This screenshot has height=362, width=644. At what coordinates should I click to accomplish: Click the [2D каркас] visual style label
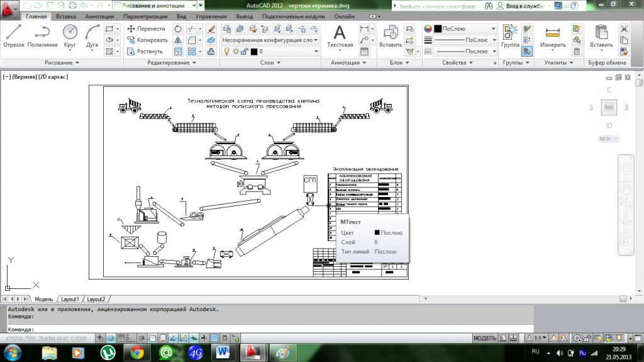53,77
